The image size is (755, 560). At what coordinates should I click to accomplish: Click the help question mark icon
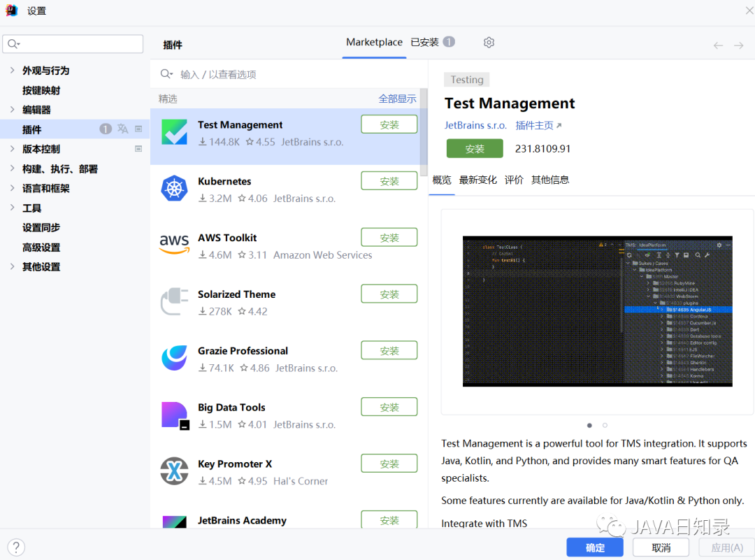tap(16, 547)
